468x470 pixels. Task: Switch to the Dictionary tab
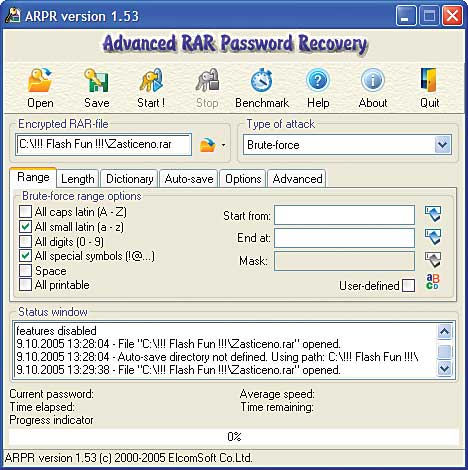(x=129, y=179)
